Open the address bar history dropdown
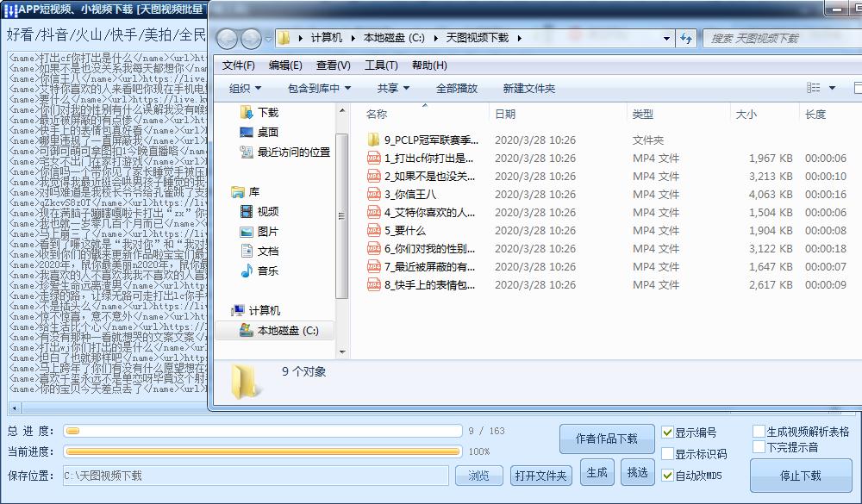 coord(666,39)
